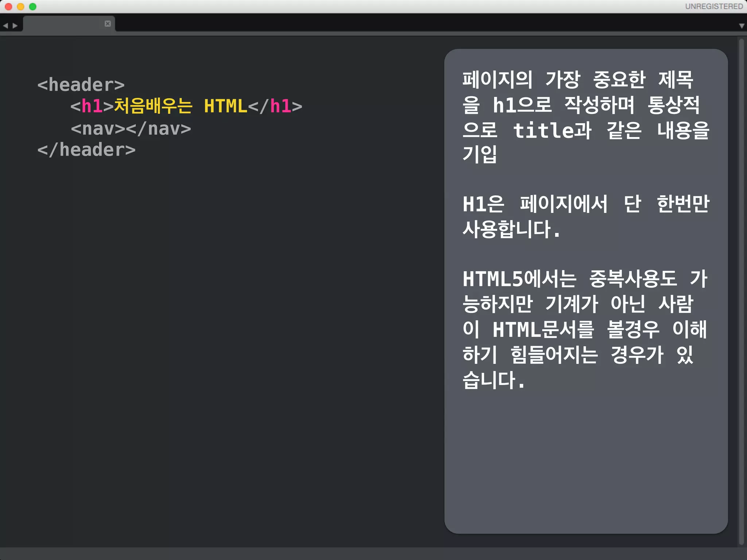Close the untitled editor tab

[108, 24]
